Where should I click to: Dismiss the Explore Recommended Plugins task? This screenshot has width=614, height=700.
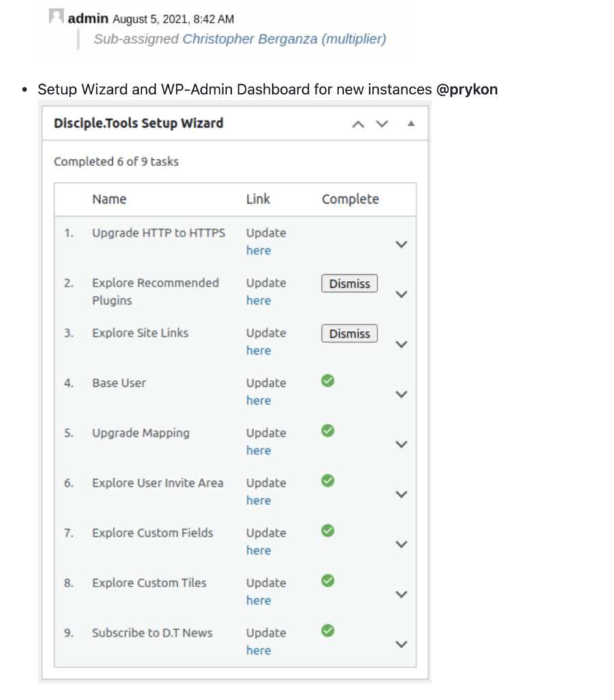point(349,284)
